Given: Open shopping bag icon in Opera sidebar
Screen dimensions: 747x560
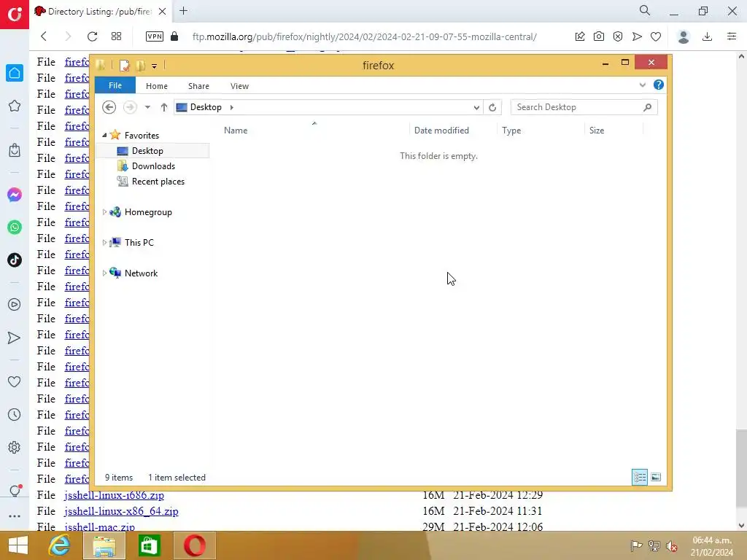Looking at the screenshot, I should [x=15, y=150].
